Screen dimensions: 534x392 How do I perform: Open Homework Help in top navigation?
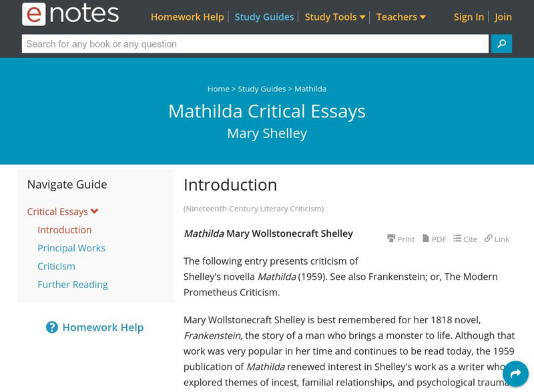pyautogui.click(x=187, y=17)
